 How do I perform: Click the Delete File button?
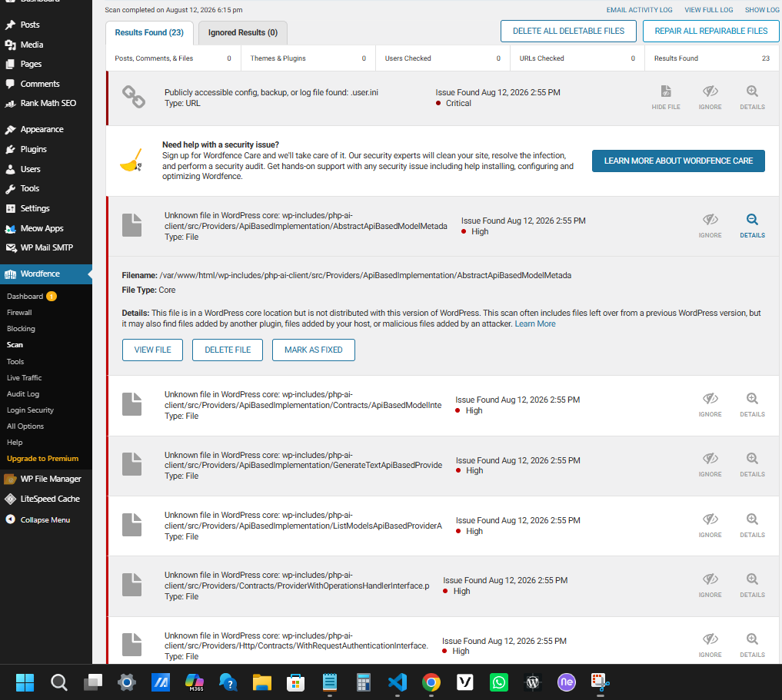coord(228,350)
